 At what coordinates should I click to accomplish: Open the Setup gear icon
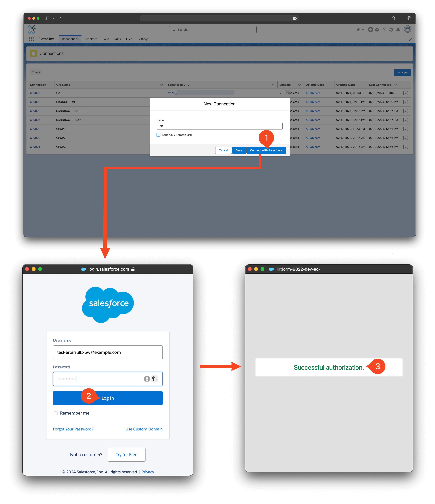(x=391, y=30)
